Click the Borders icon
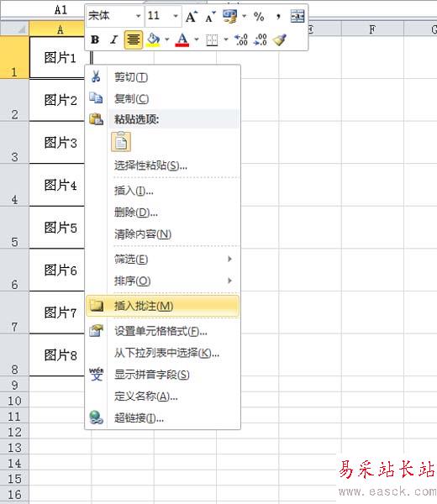 pyautogui.click(x=212, y=40)
